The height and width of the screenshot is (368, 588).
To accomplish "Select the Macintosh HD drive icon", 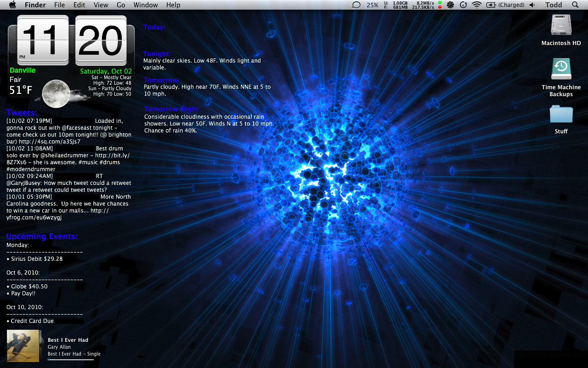I will [561, 25].
